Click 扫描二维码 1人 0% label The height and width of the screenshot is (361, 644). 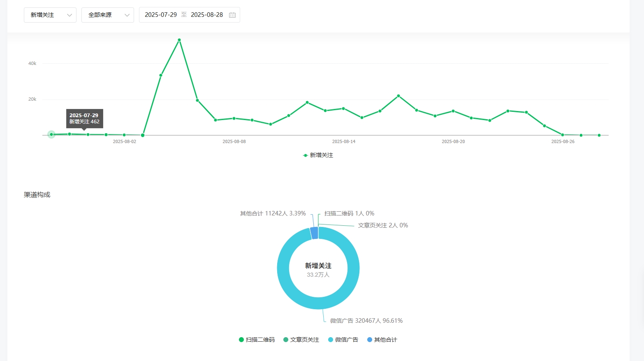pos(349,213)
